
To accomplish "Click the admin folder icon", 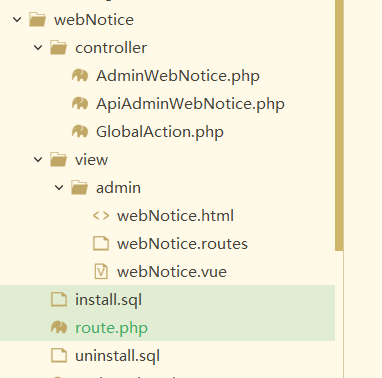I will tap(79, 187).
